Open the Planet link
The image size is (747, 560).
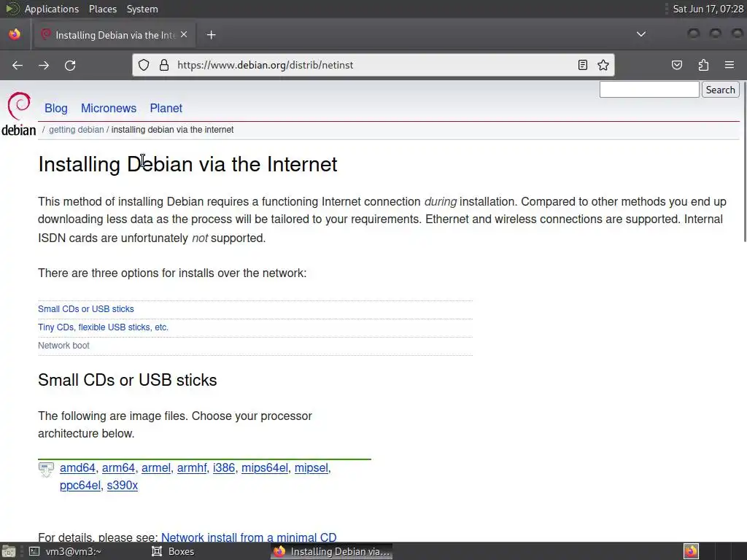pyautogui.click(x=166, y=108)
